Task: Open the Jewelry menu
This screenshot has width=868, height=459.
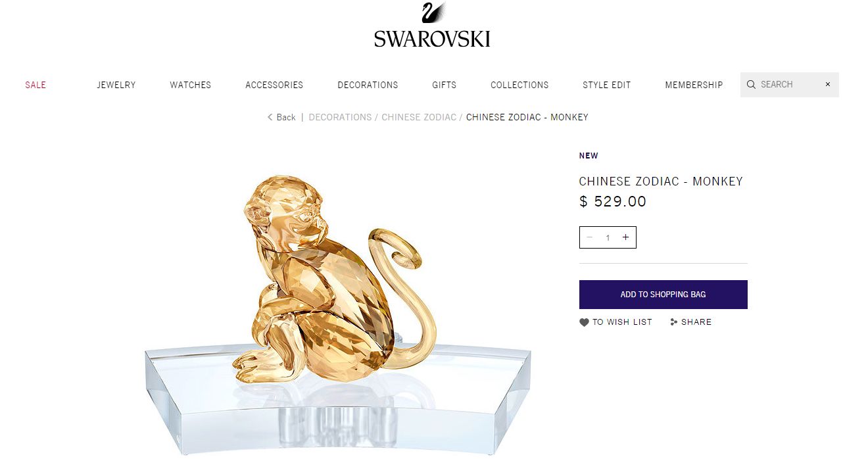Action: coord(116,85)
